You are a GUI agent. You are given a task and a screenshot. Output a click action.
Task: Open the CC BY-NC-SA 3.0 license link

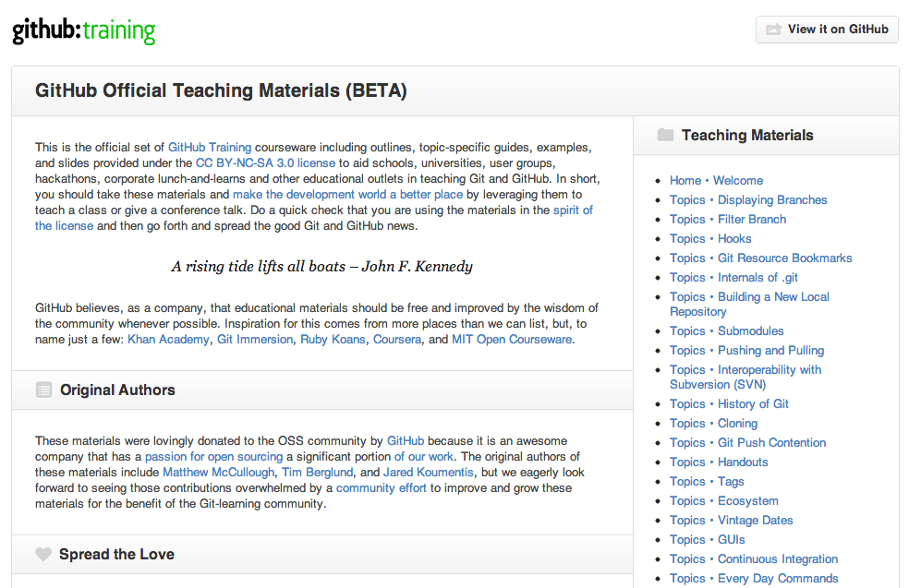[x=265, y=162]
